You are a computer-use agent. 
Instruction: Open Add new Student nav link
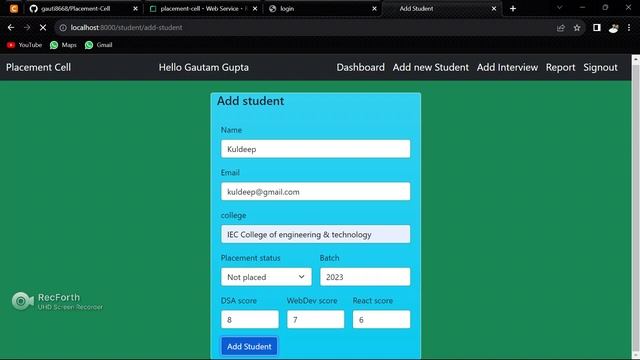[x=431, y=67]
